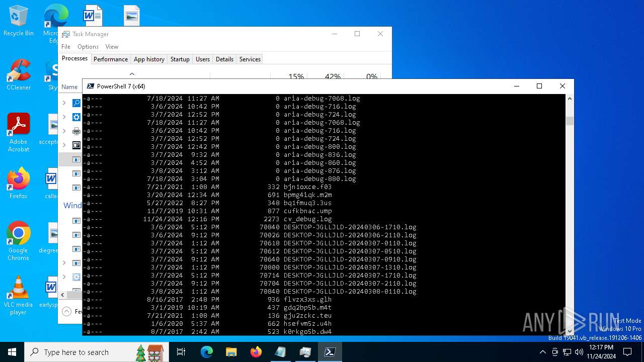Viewport: 644px width, 362px height.
Task: Click the holiday search highlight icon
Action: coord(150,352)
